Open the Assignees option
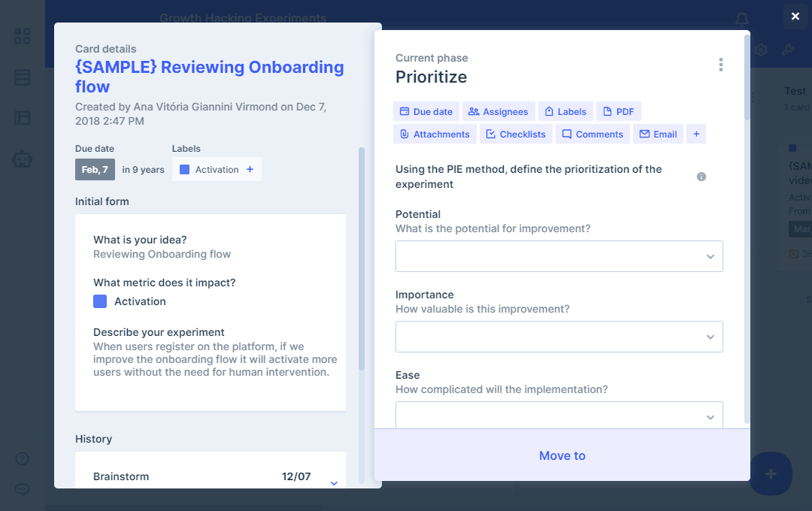This screenshot has height=511, width=812. (498, 112)
